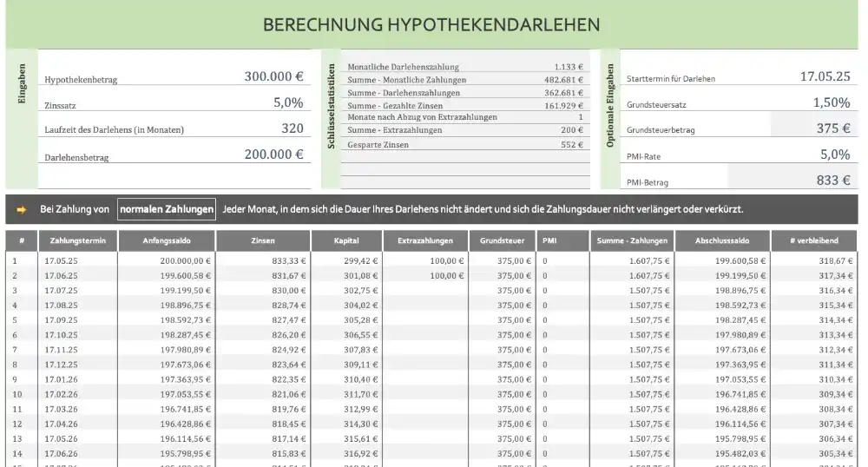The height and width of the screenshot is (467, 868).
Task: Click the orange arrow icon beside Bei Zahlung von
Action: pyautogui.click(x=22, y=210)
